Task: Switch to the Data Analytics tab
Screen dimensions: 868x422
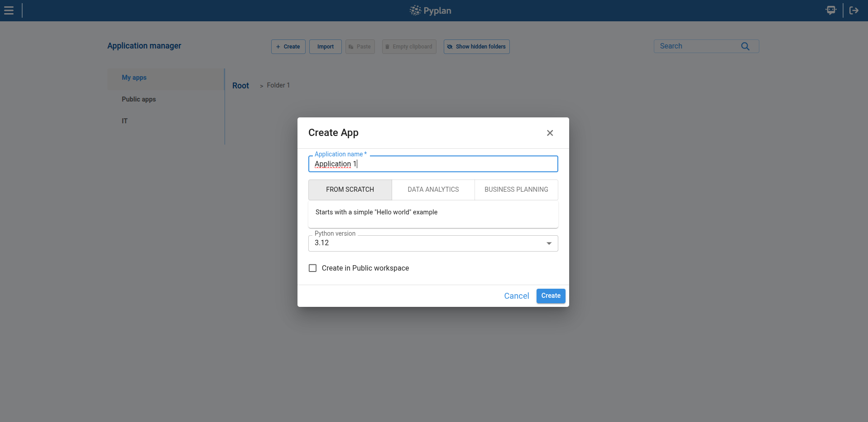Action: [x=433, y=189]
